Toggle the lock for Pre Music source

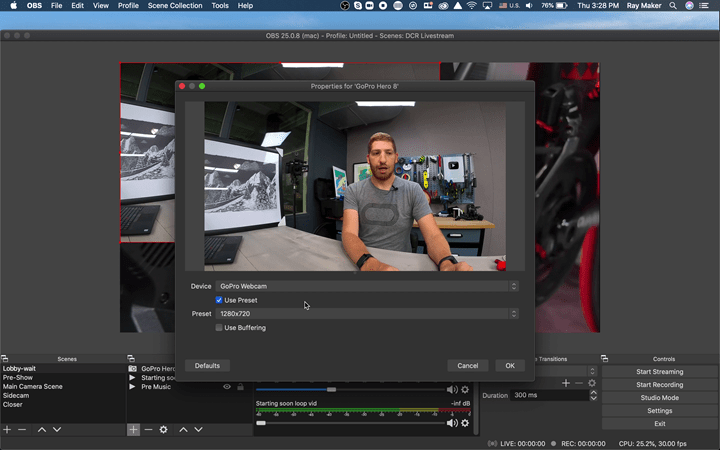pos(240,387)
